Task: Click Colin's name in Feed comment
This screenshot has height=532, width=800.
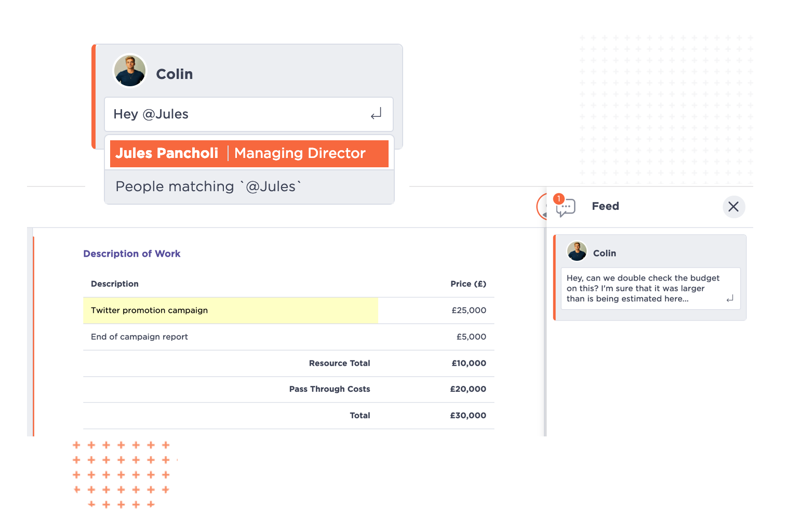Action: (x=605, y=253)
